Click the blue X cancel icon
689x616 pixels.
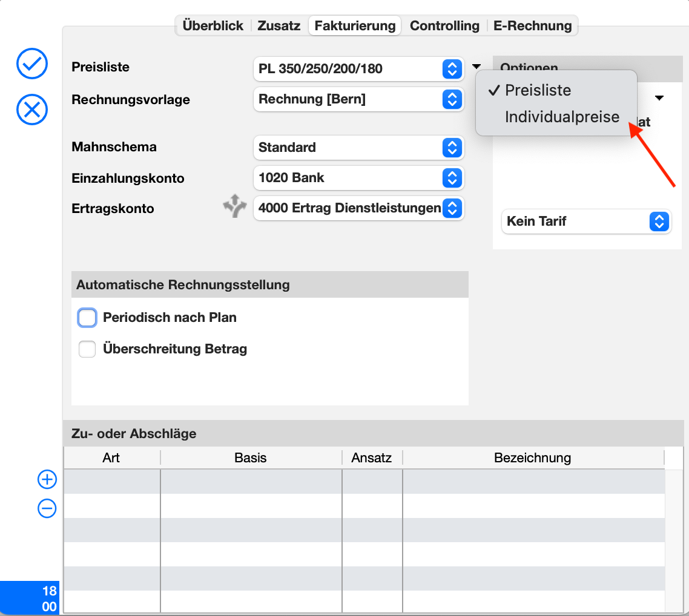(x=32, y=110)
